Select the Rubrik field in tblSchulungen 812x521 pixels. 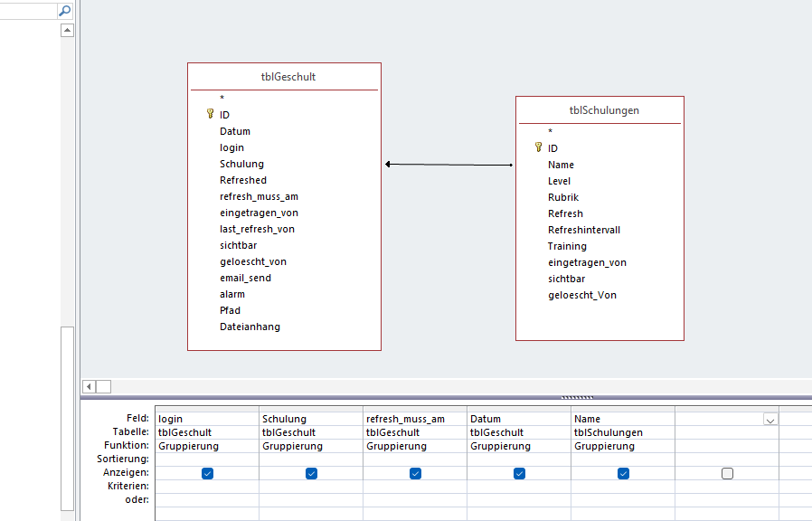(x=563, y=197)
